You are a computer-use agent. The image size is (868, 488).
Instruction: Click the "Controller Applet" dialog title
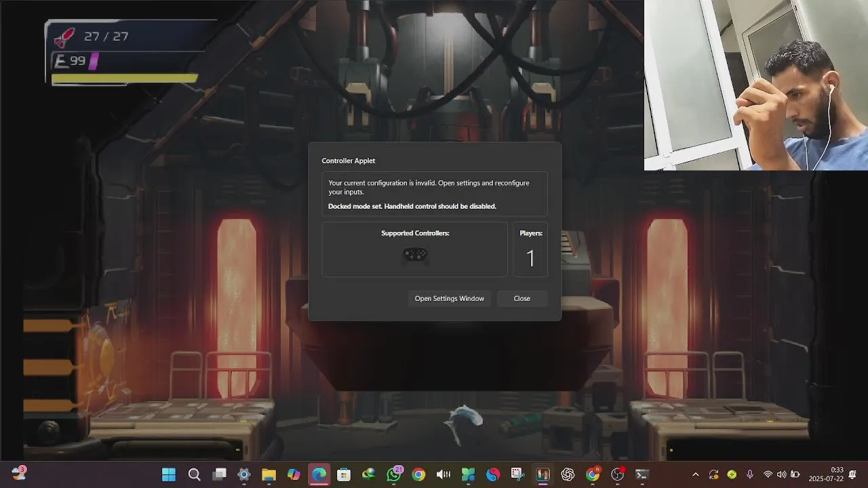tap(349, 161)
